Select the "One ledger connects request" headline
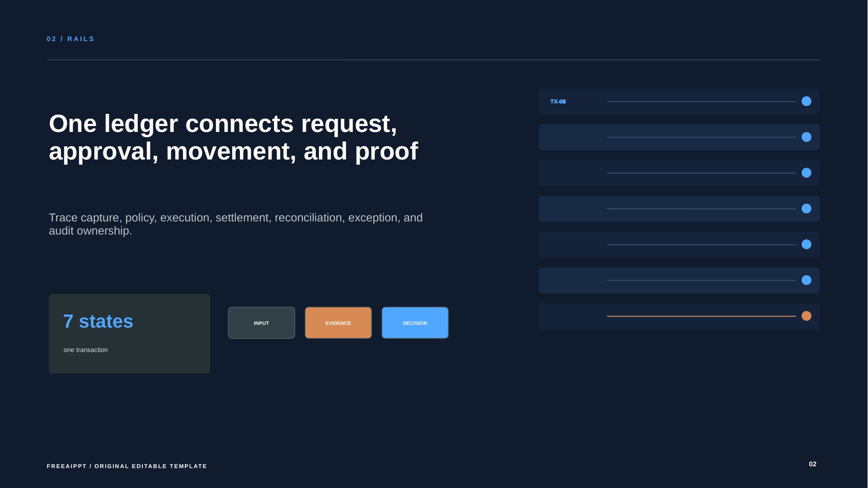 pos(233,137)
